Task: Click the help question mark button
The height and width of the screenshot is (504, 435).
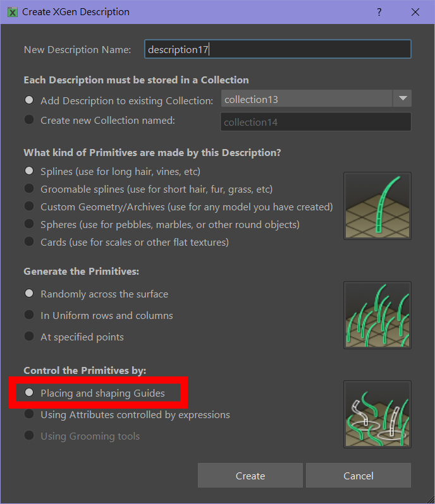Action: pyautogui.click(x=379, y=12)
